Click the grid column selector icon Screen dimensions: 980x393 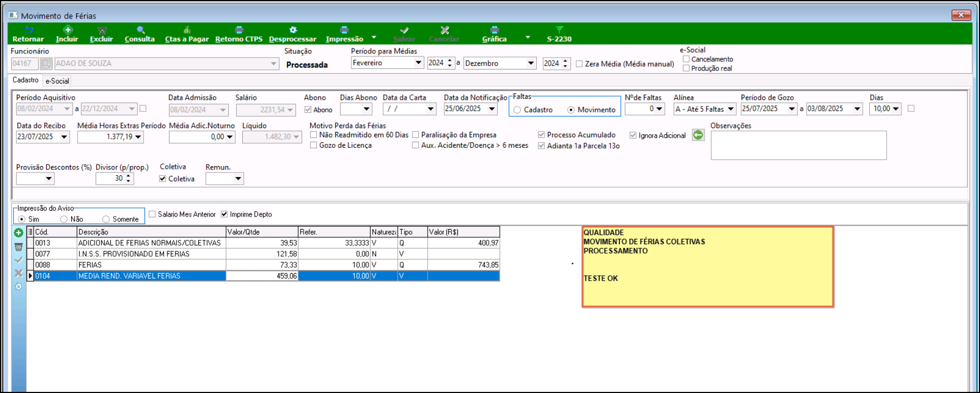pyautogui.click(x=30, y=232)
